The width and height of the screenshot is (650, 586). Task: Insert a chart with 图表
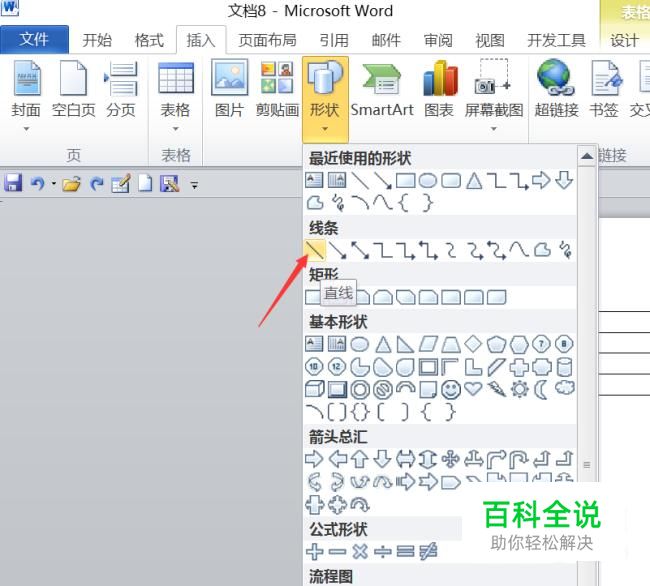click(439, 90)
